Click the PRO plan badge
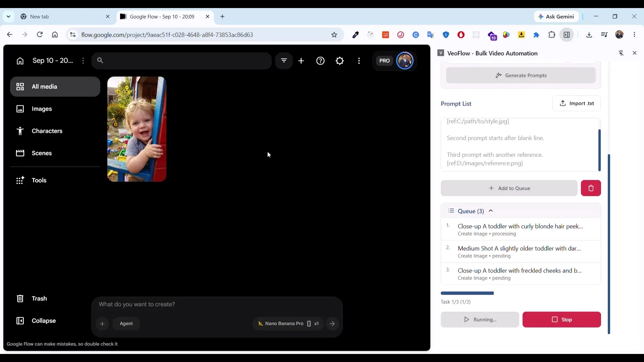 [x=384, y=61]
